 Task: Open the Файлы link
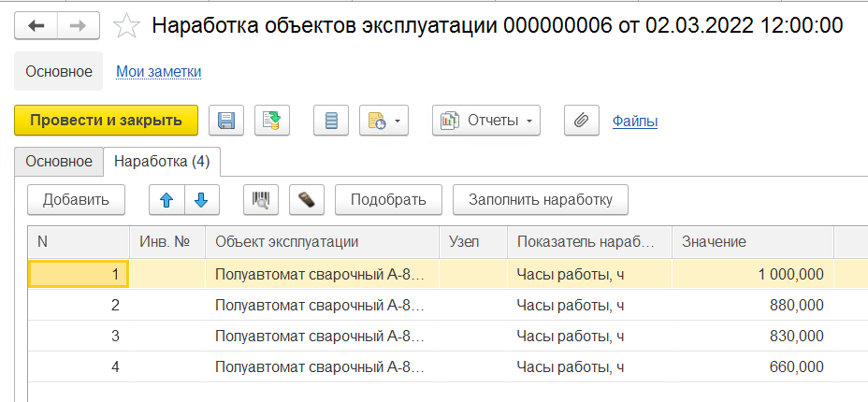pyautogui.click(x=634, y=121)
